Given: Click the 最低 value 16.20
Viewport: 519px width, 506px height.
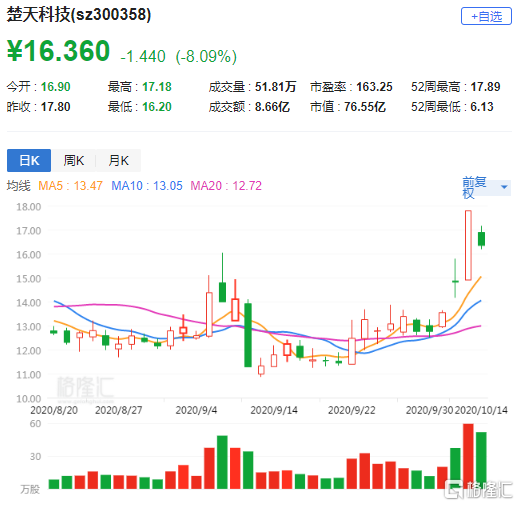Looking at the screenshot, I should [x=157, y=107].
